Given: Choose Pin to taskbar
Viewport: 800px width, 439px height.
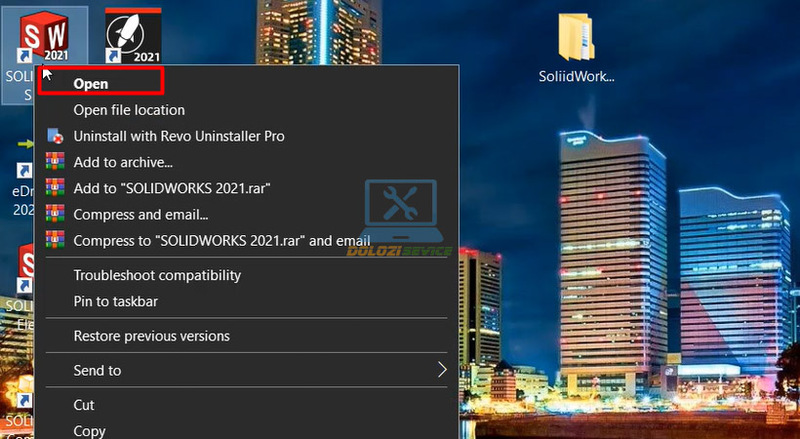Looking at the screenshot, I should tap(116, 301).
